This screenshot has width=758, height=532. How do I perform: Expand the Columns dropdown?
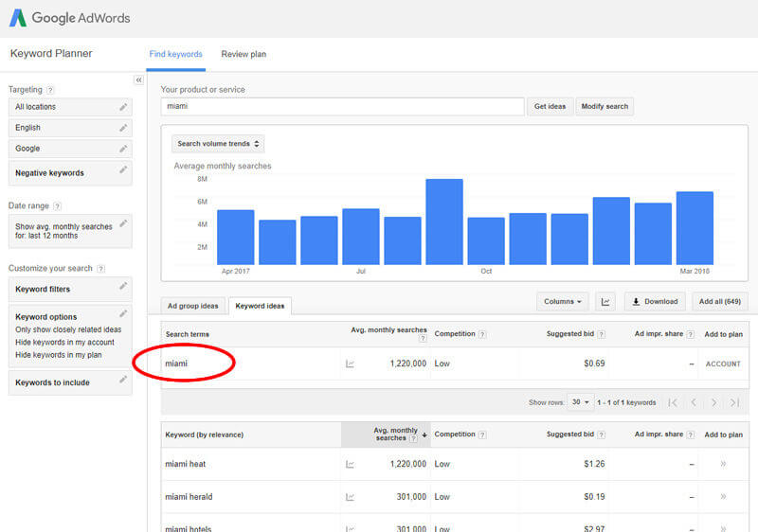point(563,301)
